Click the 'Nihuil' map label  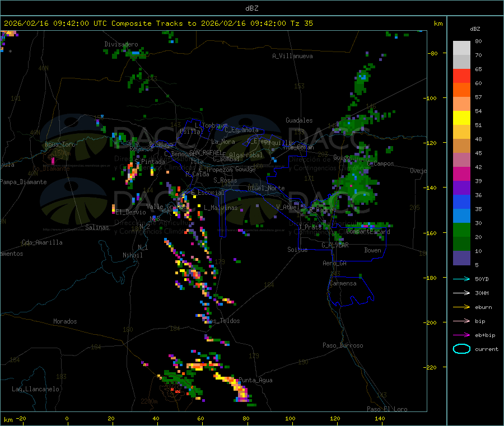pyautogui.click(x=133, y=255)
